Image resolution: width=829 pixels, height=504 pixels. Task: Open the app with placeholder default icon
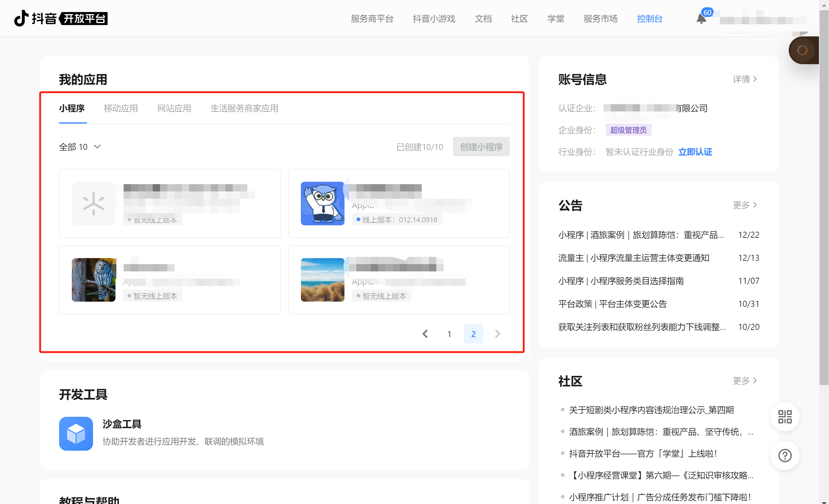[170, 204]
